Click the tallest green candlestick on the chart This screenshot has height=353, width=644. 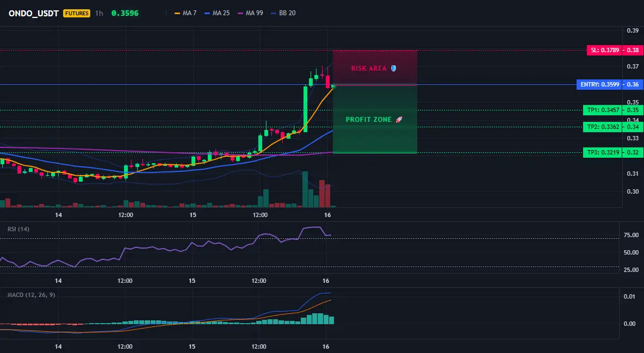[x=305, y=109]
